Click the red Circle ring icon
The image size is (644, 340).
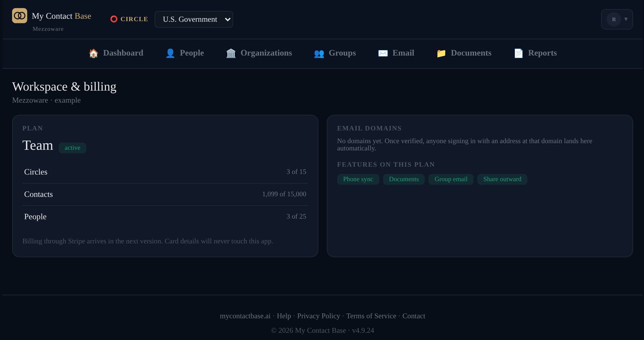coord(114,19)
